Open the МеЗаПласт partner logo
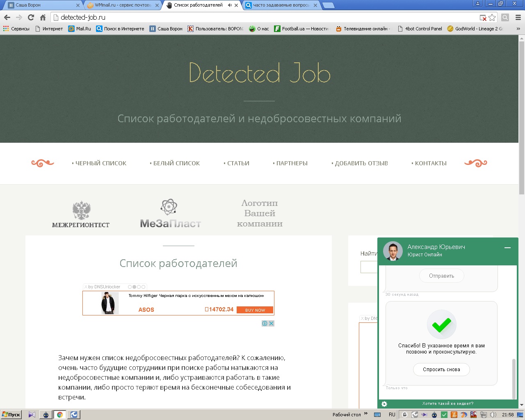The height and width of the screenshot is (420, 525). click(171, 214)
